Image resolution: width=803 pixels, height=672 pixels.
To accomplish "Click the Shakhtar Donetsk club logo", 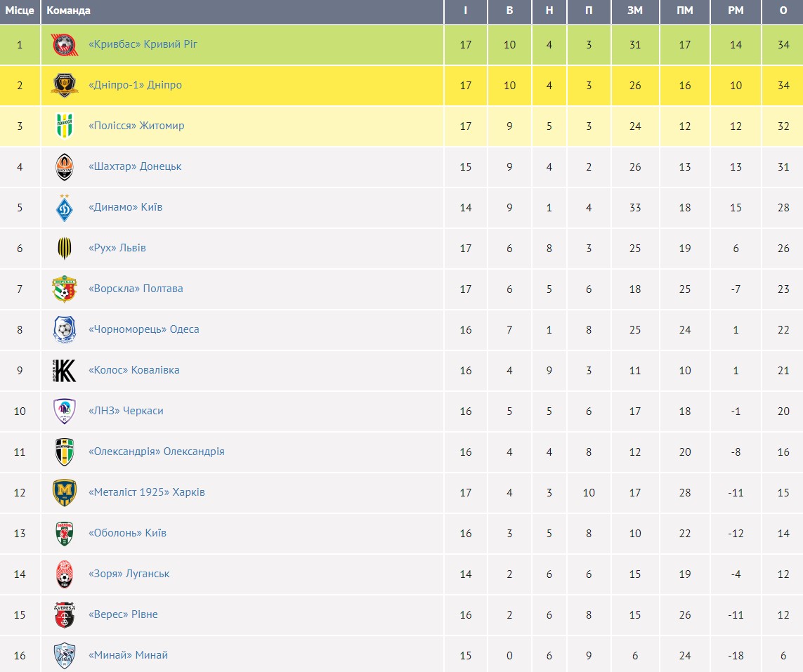I will 65,167.
